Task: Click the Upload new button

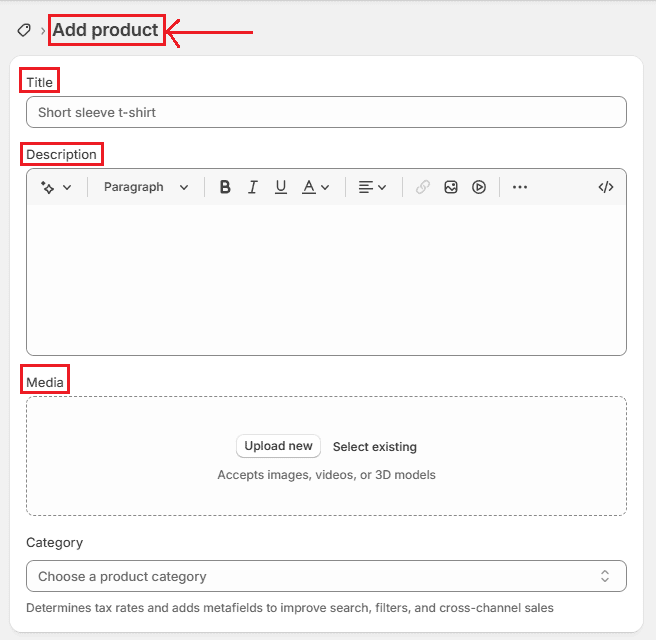Action: tap(278, 446)
